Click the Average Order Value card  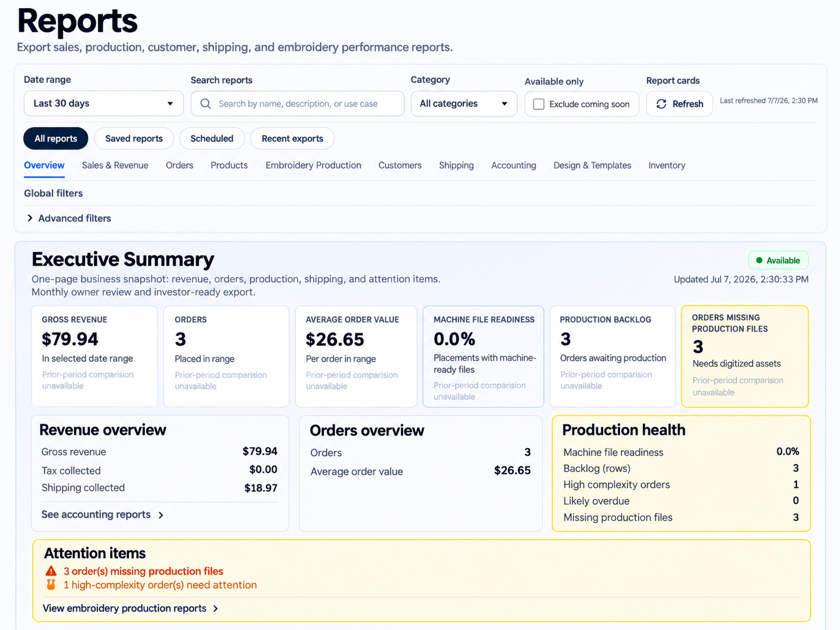pos(356,356)
